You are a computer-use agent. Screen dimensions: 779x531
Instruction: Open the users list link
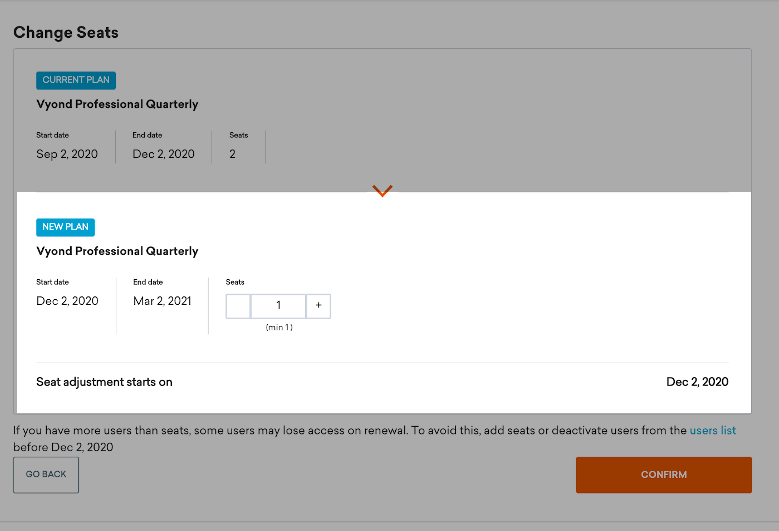click(712, 431)
